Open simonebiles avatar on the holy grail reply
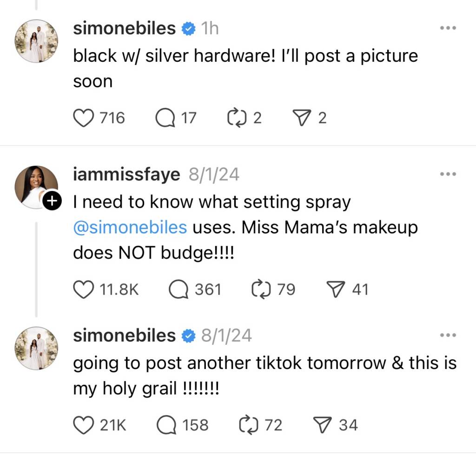 37,348
